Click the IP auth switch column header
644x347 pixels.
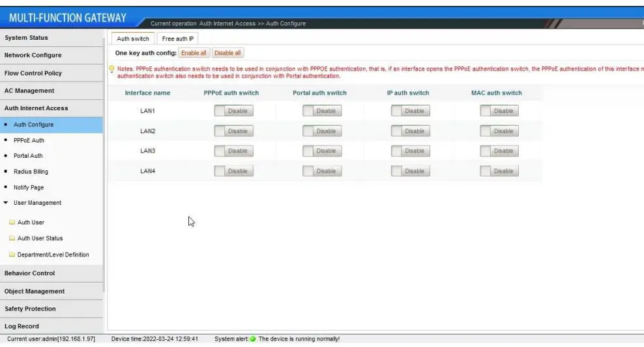click(408, 93)
